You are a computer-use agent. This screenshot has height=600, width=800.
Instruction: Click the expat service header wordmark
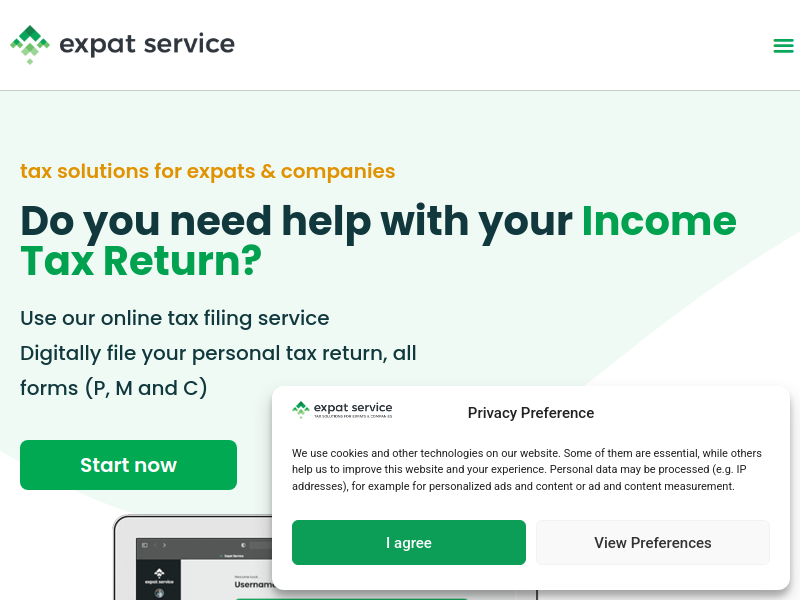coord(147,44)
